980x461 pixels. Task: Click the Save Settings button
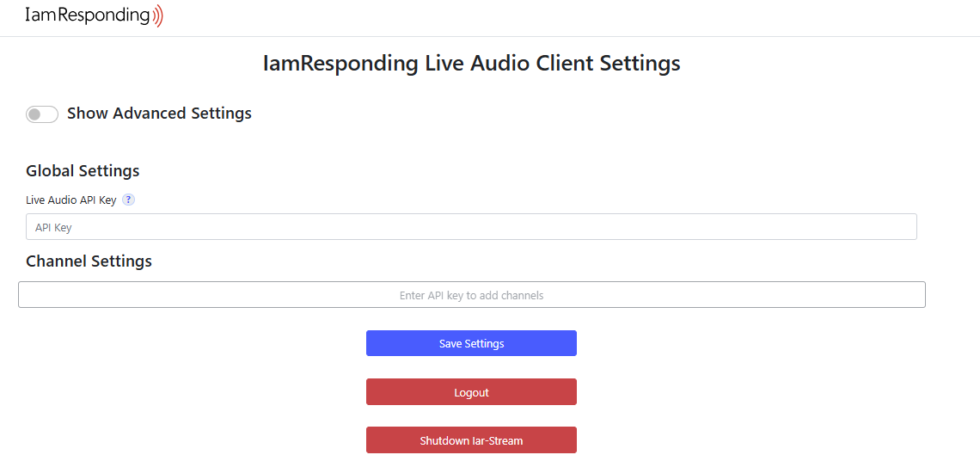tap(471, 343)
